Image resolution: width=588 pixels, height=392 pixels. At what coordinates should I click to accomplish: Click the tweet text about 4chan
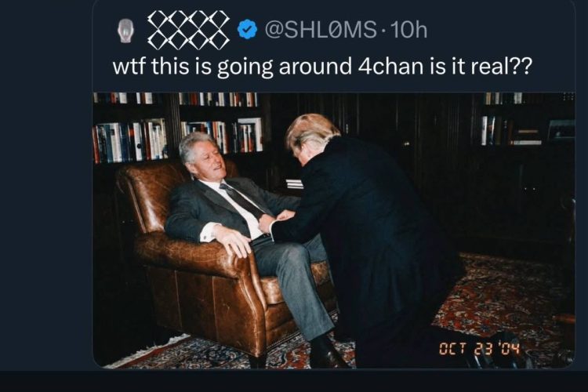point(321,67)
